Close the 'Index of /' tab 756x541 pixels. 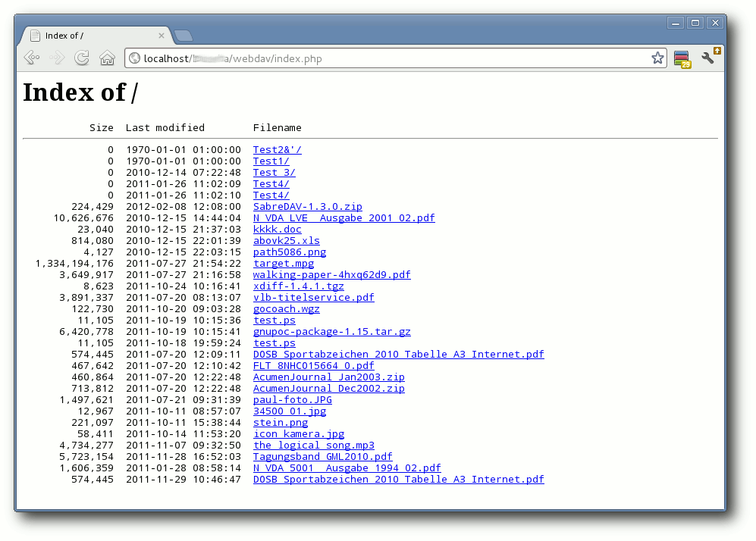tap(162, 36)
